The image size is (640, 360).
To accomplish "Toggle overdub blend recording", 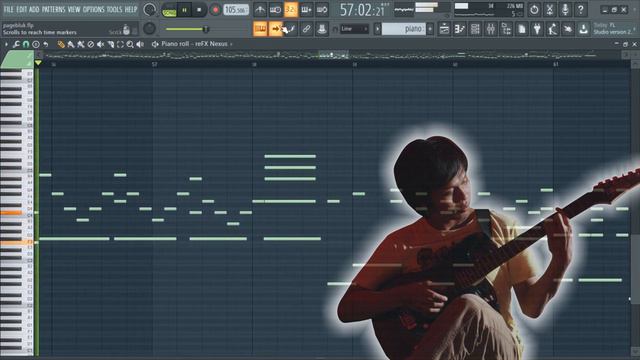I will (307, 9).
